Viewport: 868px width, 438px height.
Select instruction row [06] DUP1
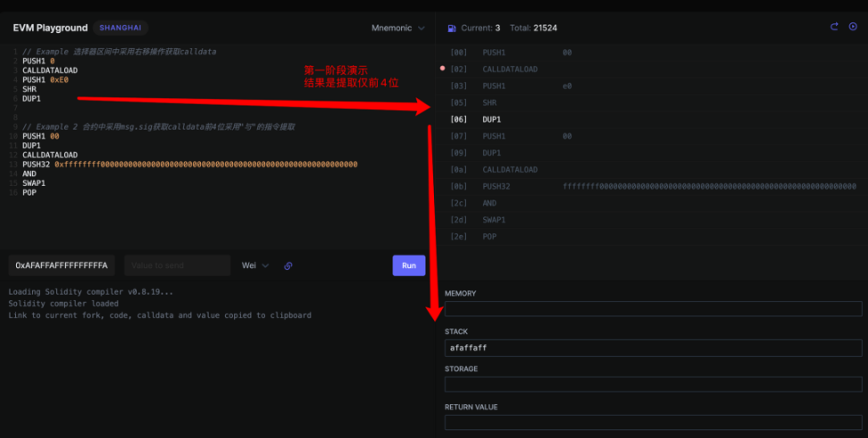652,119
